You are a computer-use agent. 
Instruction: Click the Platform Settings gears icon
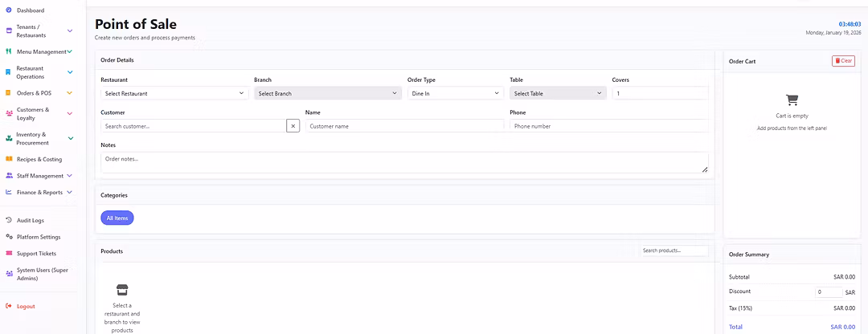click(x=8, y=237)
